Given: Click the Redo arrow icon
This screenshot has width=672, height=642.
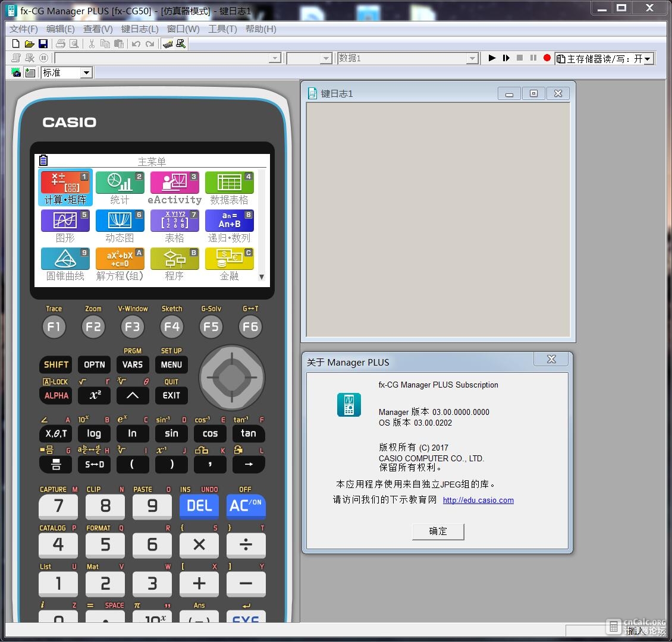Looking at the screenshot, I should click(x=150, y=43).
